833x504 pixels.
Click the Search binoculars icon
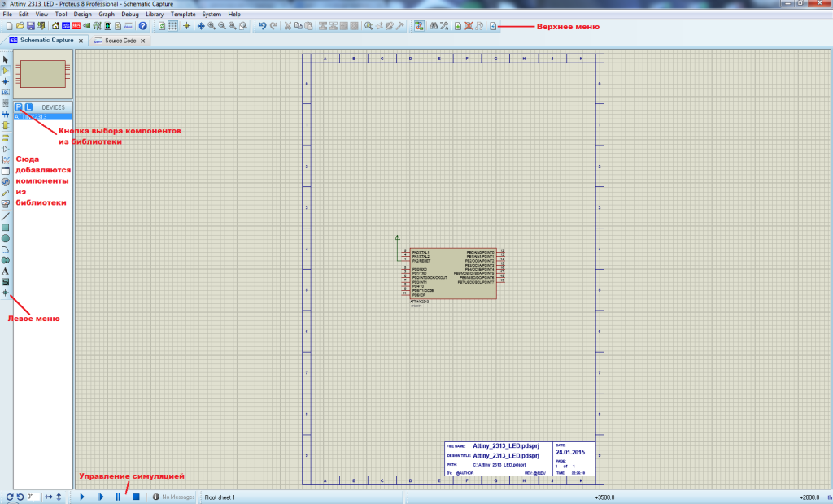[434, 26]
